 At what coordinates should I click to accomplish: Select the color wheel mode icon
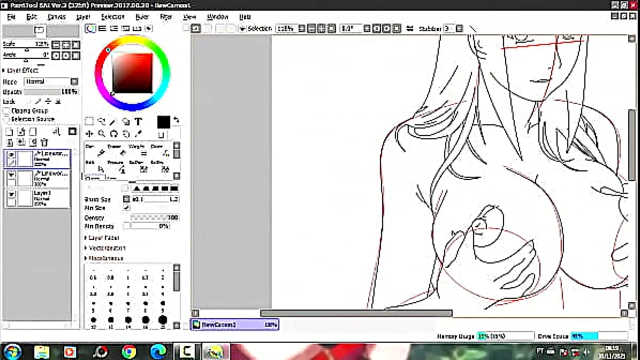90,28
